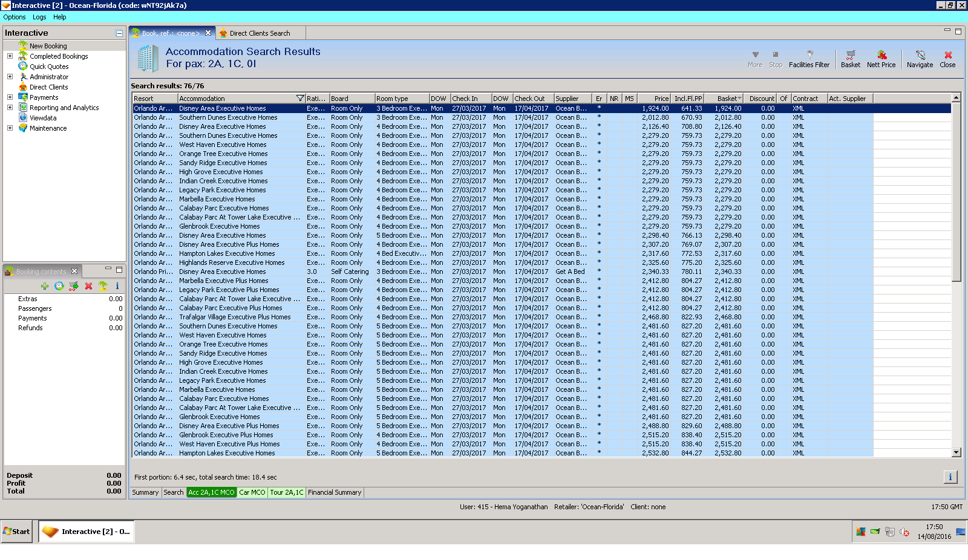This screenshot has width=968, height=560.
Task: Select Quick Quotes in sidebar
Action: 49,67
